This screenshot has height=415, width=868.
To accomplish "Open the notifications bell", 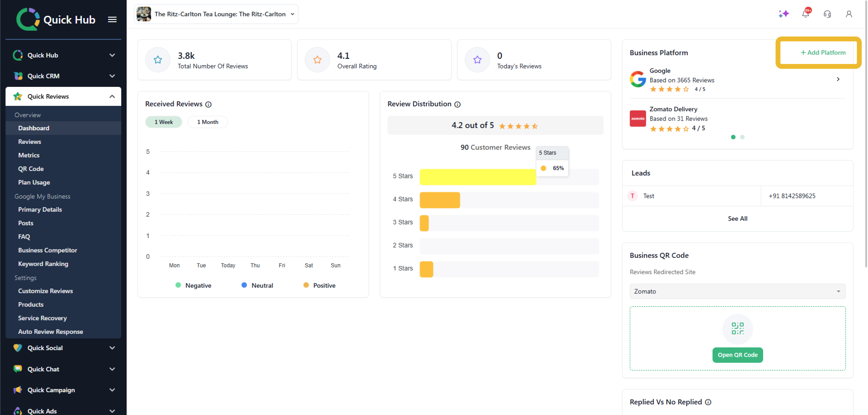I will 805,14.
